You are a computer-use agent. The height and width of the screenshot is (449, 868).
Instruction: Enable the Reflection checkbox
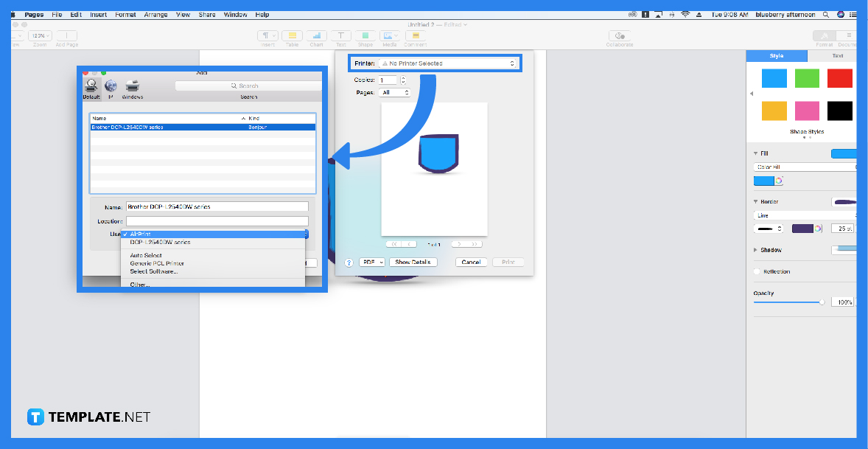click(x=757, y=272)
